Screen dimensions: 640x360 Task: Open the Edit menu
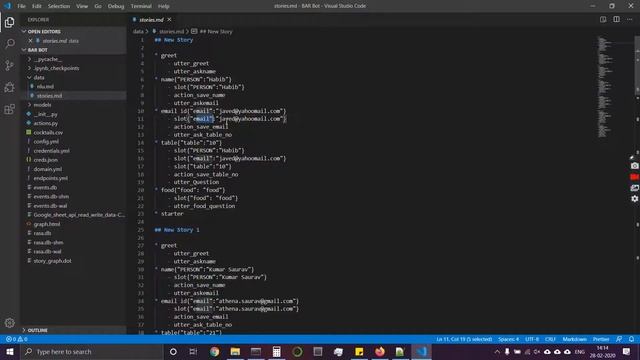pyautogui.click(x=37, y=6)
